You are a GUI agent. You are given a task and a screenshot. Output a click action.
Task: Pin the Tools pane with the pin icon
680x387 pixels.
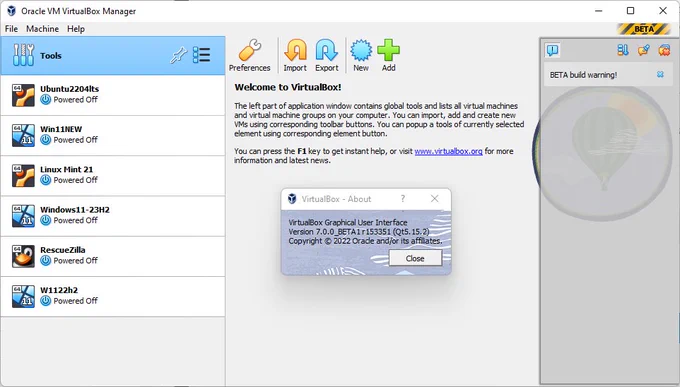pyautogui.click(x=178, y=56)
